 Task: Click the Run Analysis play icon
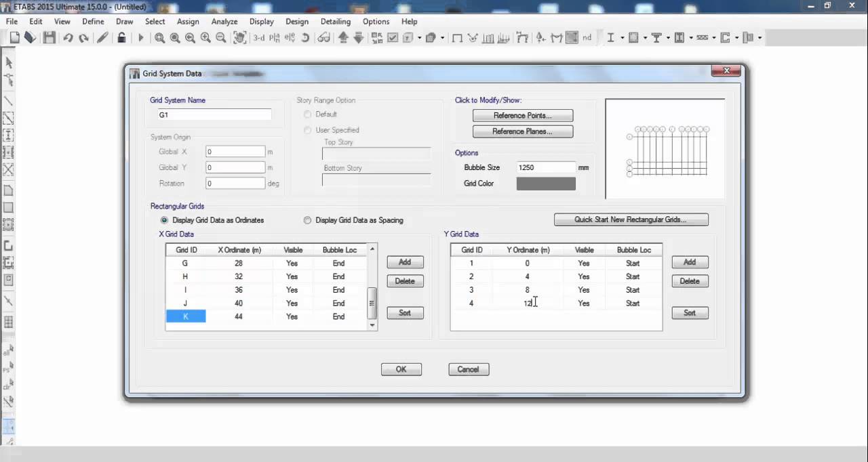point(141,38)
